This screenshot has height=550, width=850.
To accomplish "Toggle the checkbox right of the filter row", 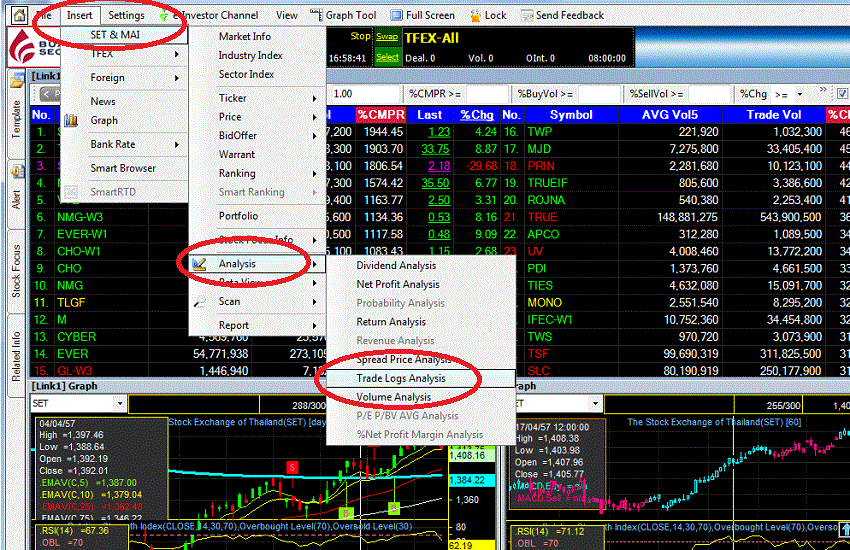I will click(842, 94).
